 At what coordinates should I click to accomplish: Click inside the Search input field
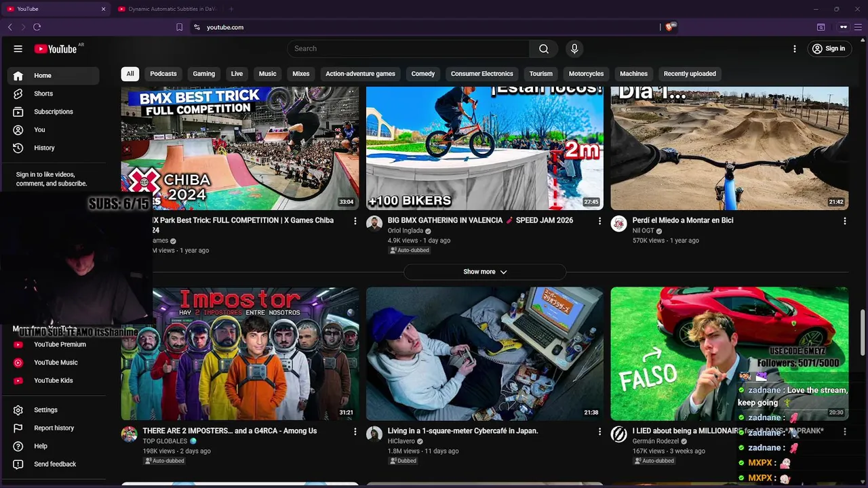[x=408, y=49]
